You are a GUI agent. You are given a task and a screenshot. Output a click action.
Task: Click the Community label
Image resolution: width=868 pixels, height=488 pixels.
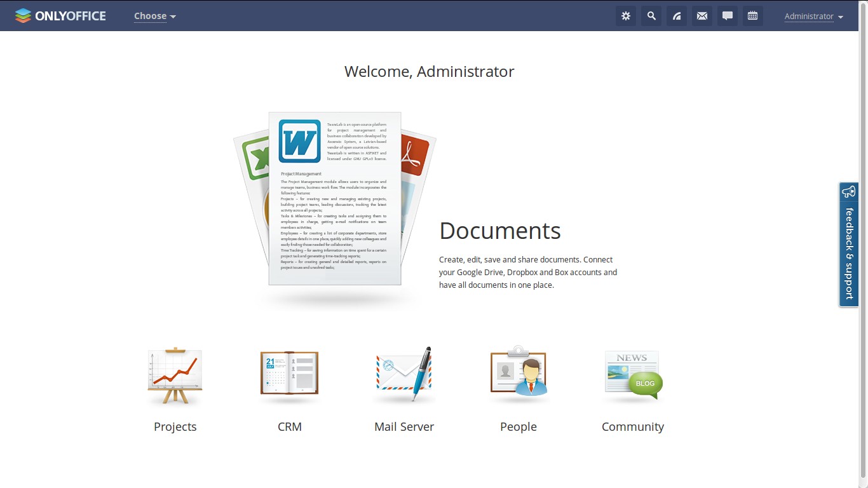(x=633, y=427)
